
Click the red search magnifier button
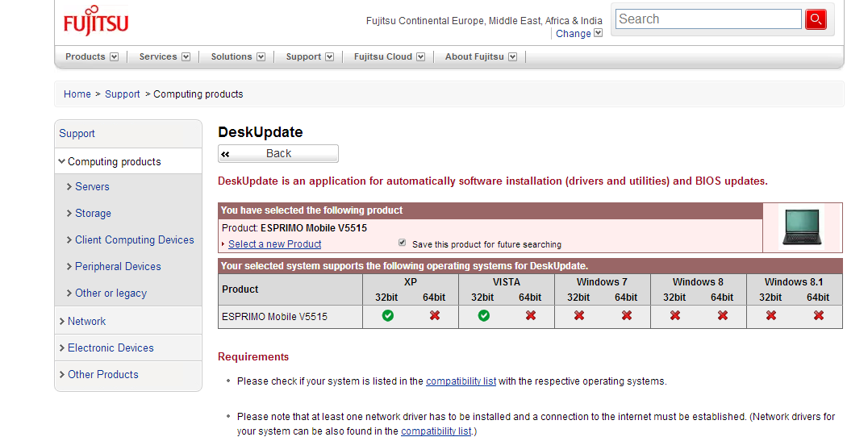tap(816, 19)
